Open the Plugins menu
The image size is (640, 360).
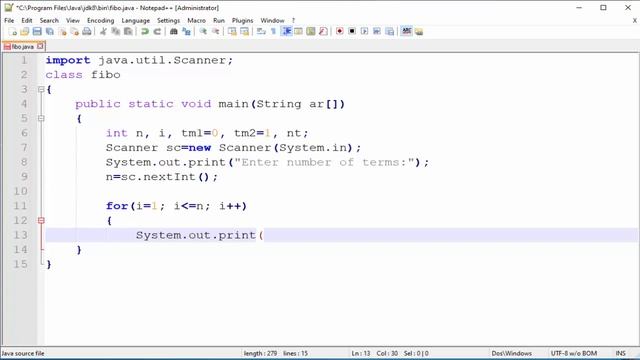pos(242,20)
